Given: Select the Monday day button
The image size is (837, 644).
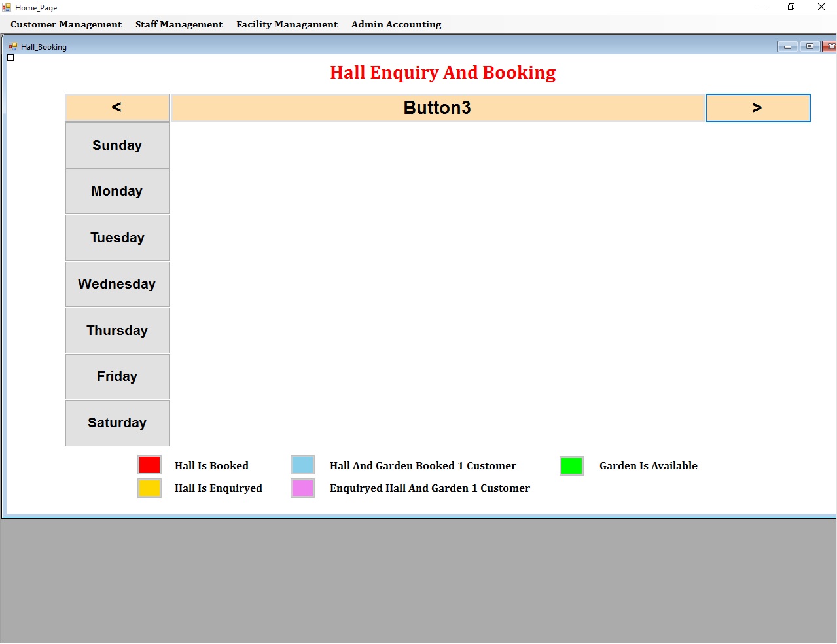Looking at the screenshot, I should coord(117,191).
